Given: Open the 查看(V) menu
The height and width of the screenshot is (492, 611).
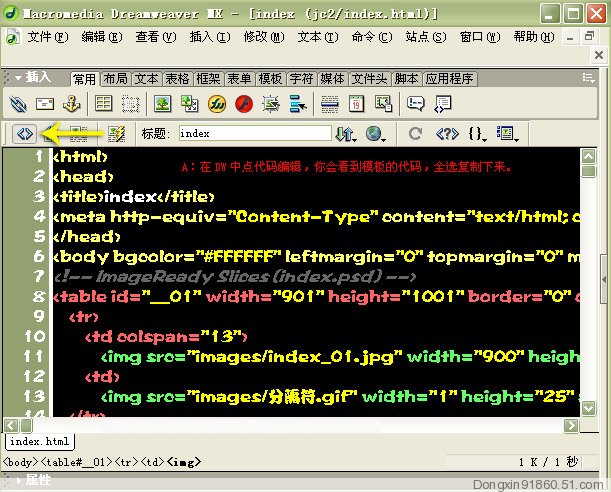Looking at the screenshot, I should [155, 37].
